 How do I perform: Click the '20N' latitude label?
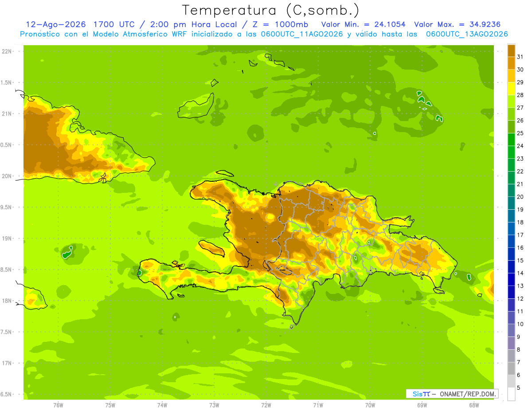click(x=7, y=176)
